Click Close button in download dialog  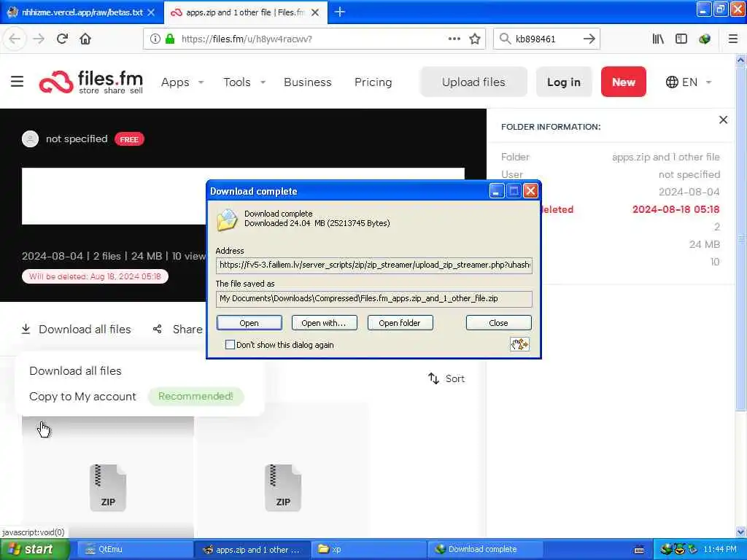[x=498, y=323]
